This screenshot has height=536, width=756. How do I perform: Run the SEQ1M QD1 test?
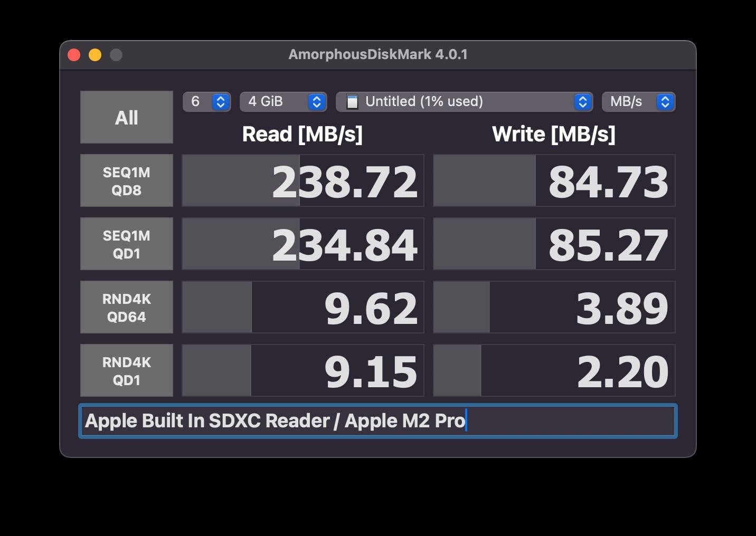pos(127,244)
